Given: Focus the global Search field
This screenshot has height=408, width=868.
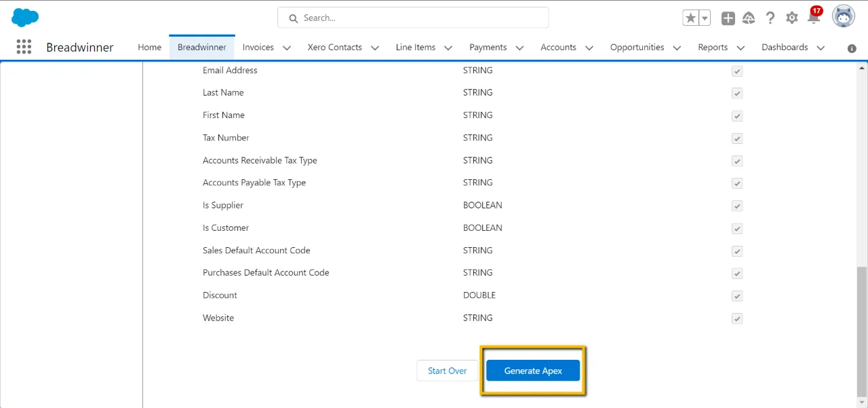Looking at the screenshot, I should click(x=413, y=18).
